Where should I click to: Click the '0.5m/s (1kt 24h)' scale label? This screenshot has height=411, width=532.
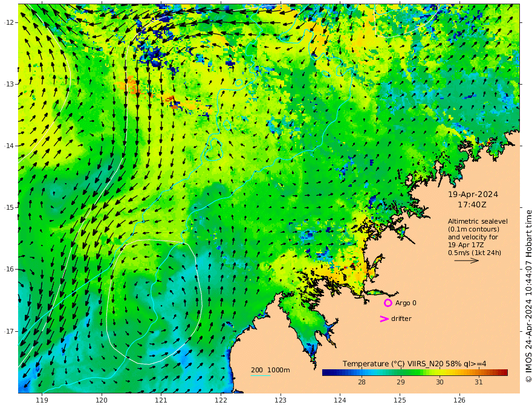475,253
